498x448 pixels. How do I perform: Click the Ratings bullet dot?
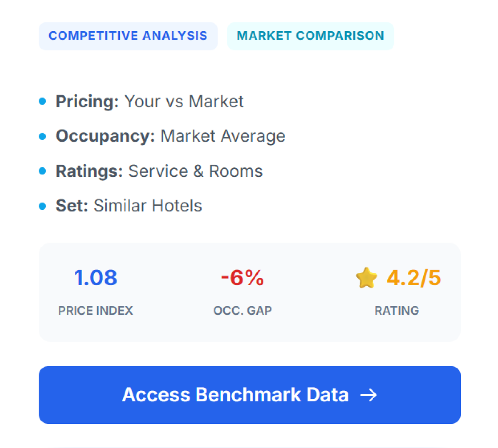point(42,171)
